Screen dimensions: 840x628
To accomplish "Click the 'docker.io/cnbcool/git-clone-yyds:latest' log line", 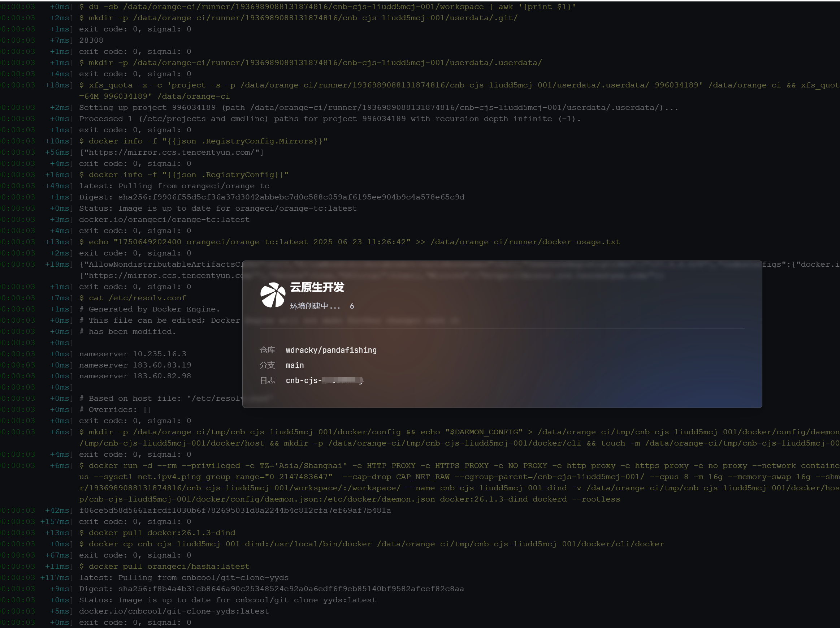I will tap(174, 611).
